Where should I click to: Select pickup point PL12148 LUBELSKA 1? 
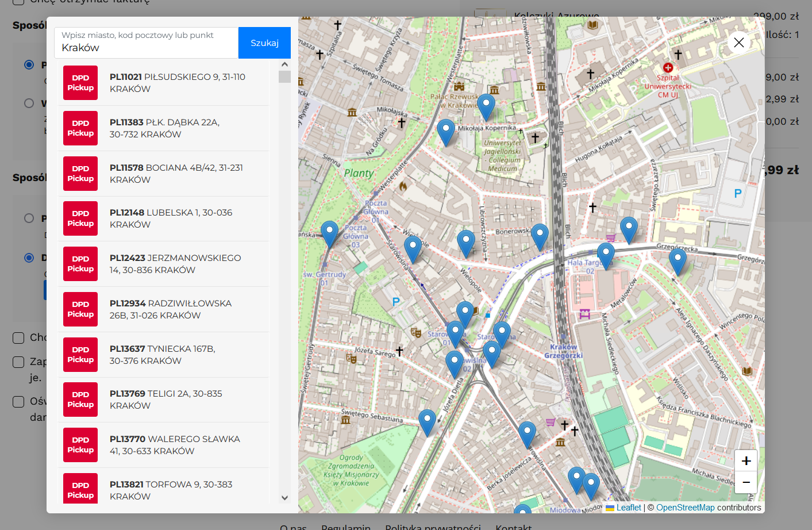click(x=164, y=218)
